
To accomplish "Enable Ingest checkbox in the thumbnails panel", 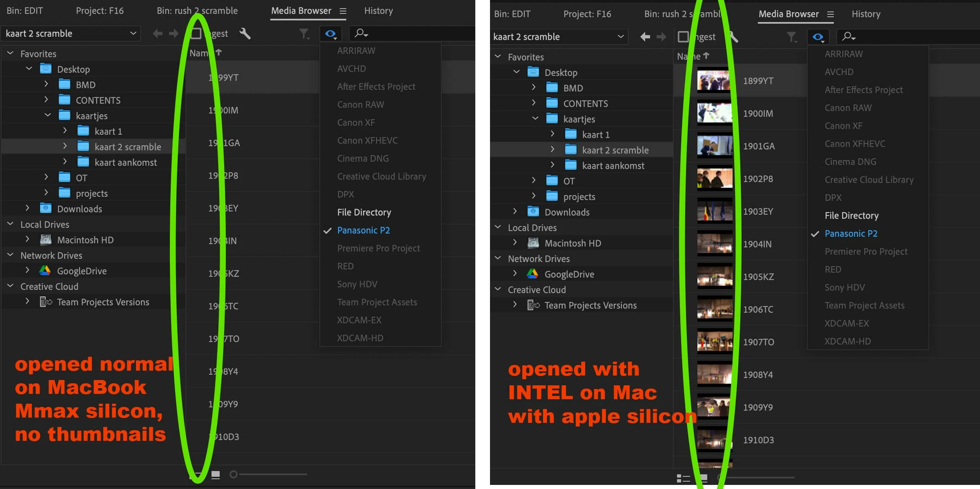I will click(x=683, y=37).
